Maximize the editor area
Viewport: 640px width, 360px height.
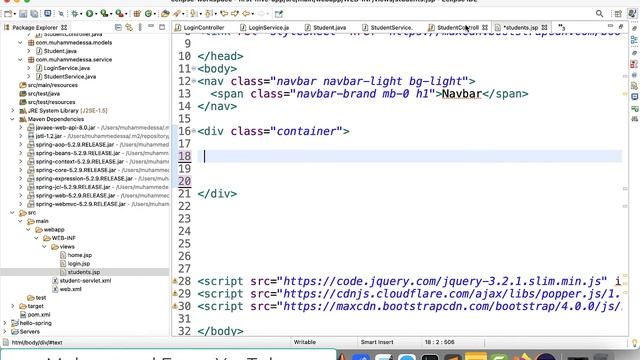tap(621, 27)
